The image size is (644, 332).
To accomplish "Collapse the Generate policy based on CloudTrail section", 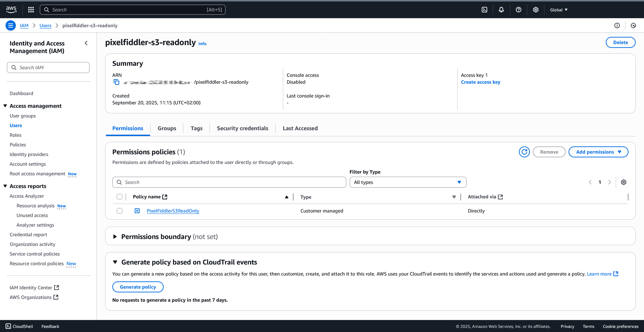I will (115, 262).
